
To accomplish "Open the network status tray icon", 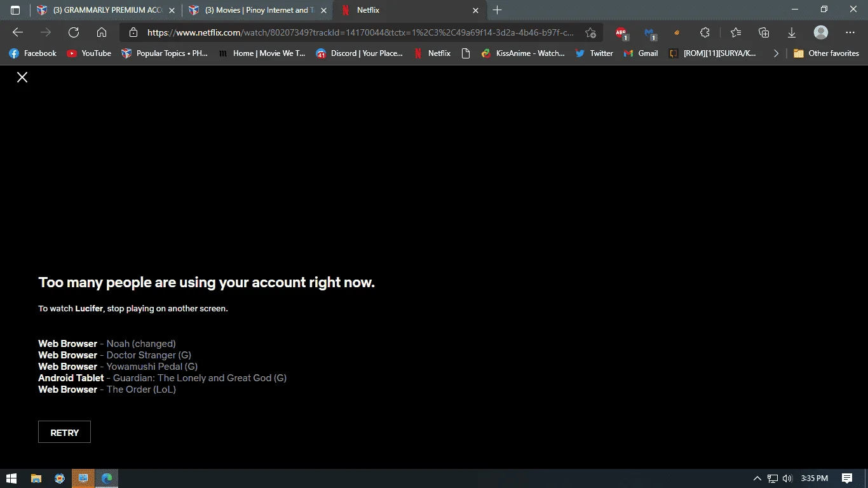I will pyautogui.click(x=773, y=478).
